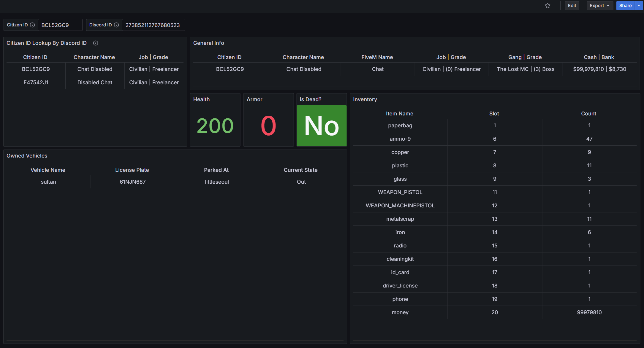This screenshot has height=348, width=644.
Task: Click the sultan vehicle row
Action: point(48,182)
